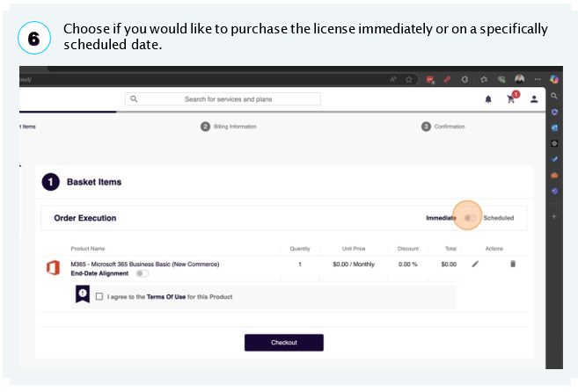The width and height of the screenshot is (578, 392).
Task: Open the Terms Of Use link
Action: point(166,296)
